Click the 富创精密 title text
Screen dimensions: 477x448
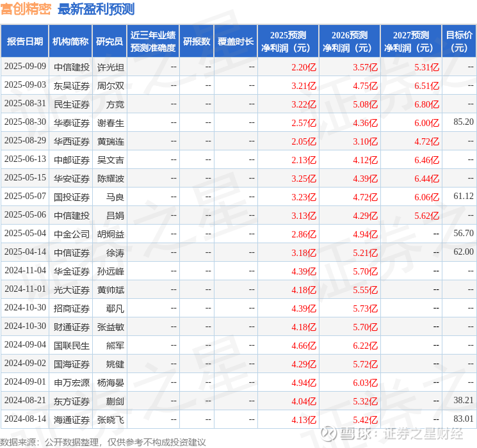tap(26, 9)
